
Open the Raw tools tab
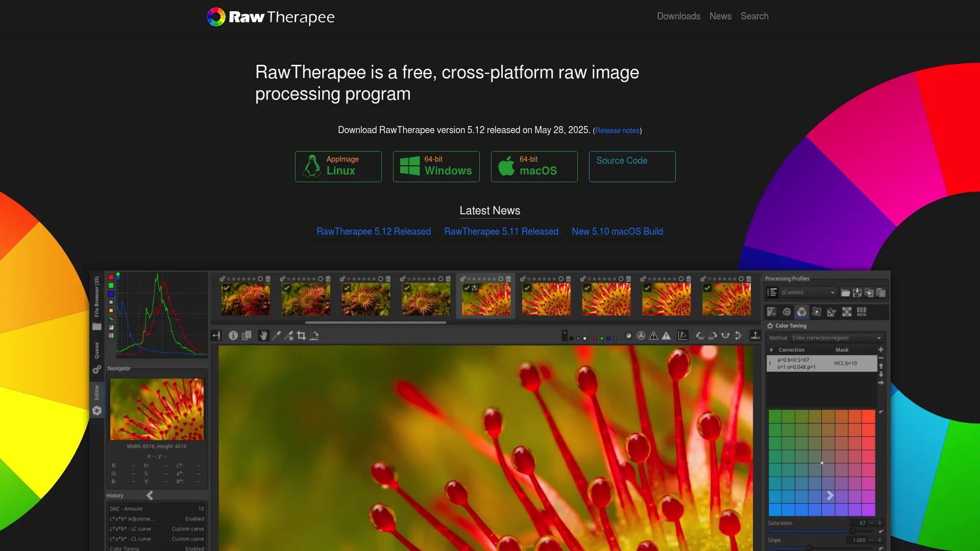click(847, 312)
